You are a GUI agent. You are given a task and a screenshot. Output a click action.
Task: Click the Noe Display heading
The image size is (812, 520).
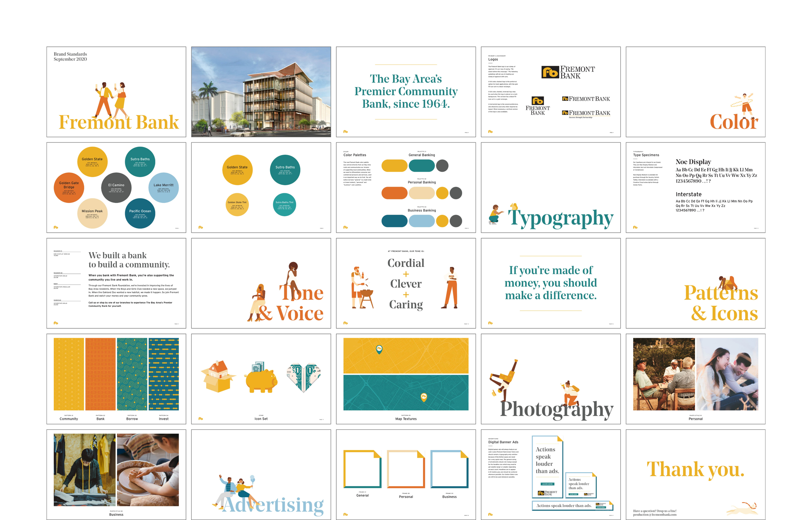pos(693,162)
